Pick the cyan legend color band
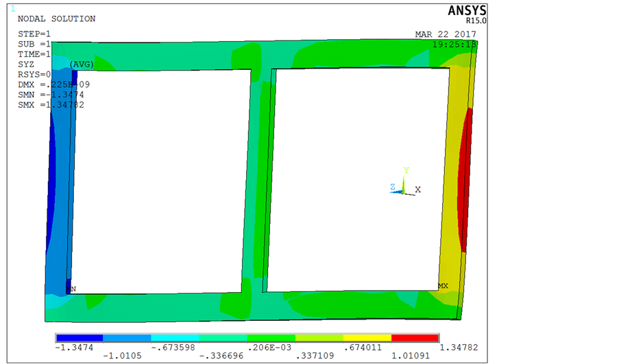619x364 pixels. 175,338
